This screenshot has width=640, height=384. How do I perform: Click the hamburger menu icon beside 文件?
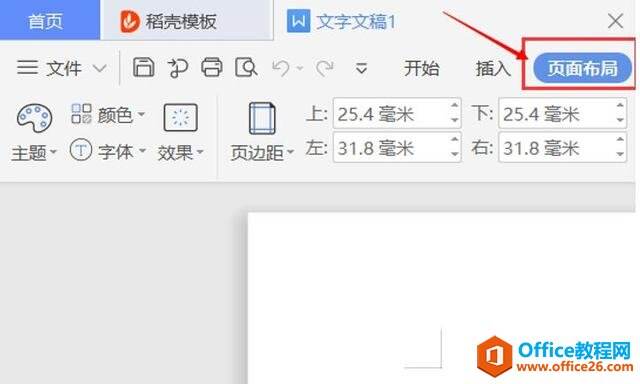(x=28, y=67)
